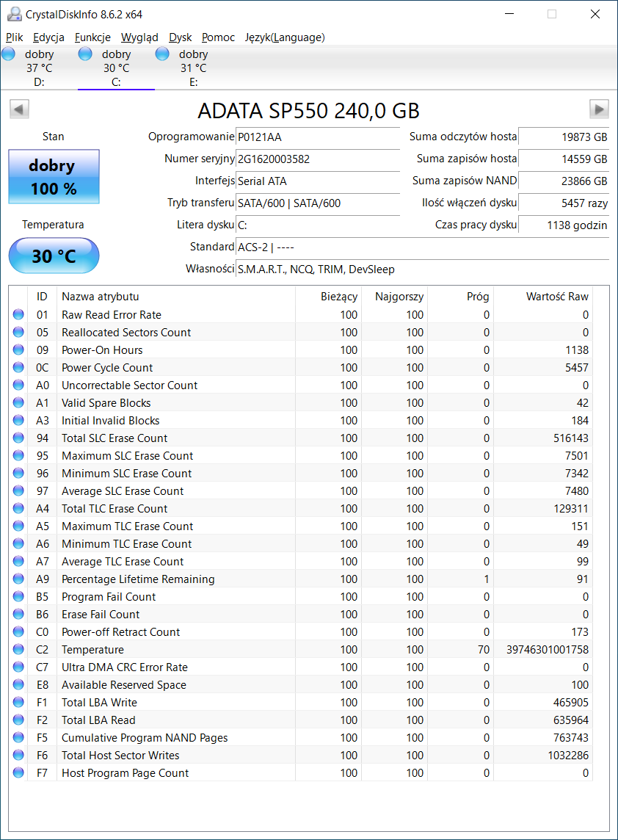
Task: Click status icon for Raw Read Error Rate
Action: pos(18,314)
